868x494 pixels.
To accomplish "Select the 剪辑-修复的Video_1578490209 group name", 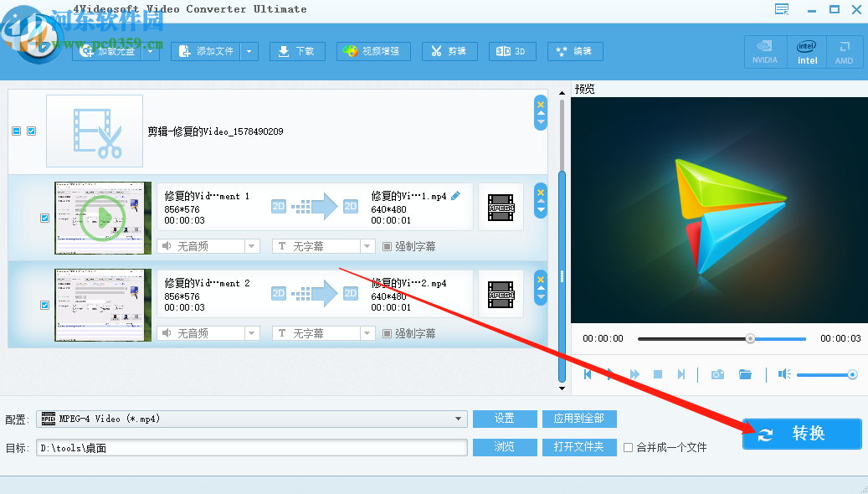I will click(215, 131).
